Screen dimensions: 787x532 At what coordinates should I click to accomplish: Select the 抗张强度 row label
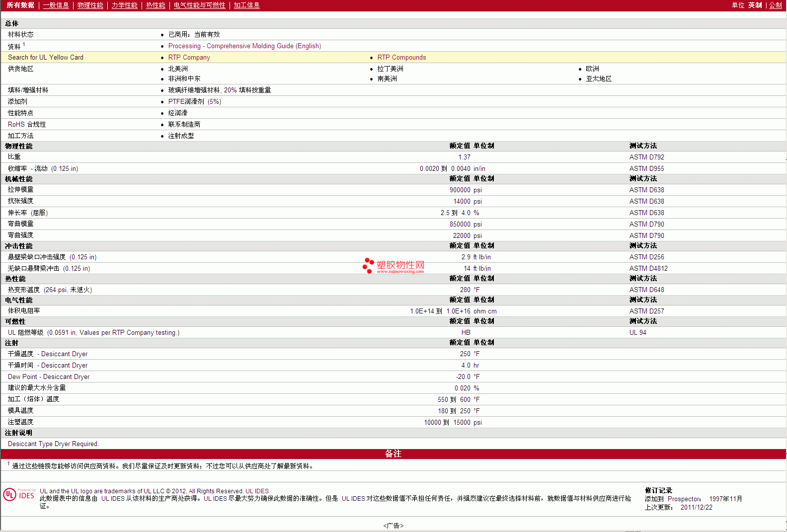[x=20, y=201]
